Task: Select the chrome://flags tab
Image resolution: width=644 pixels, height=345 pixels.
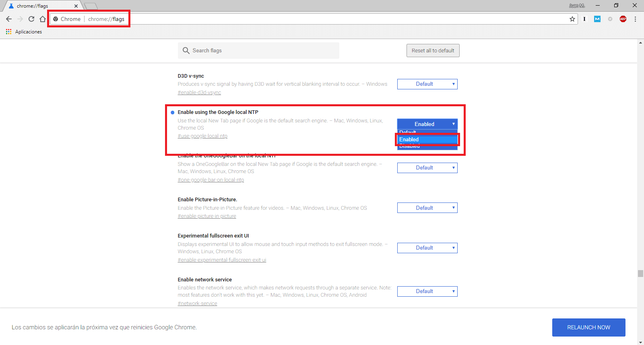Action: point(42,6)
